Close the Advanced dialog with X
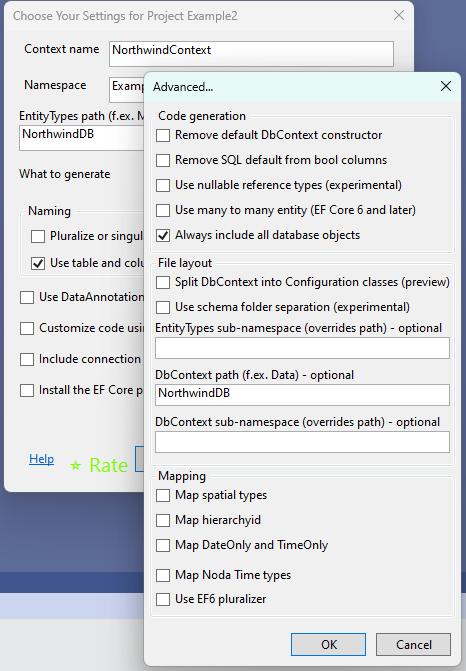The image size is (466, 671). point(445,86)
